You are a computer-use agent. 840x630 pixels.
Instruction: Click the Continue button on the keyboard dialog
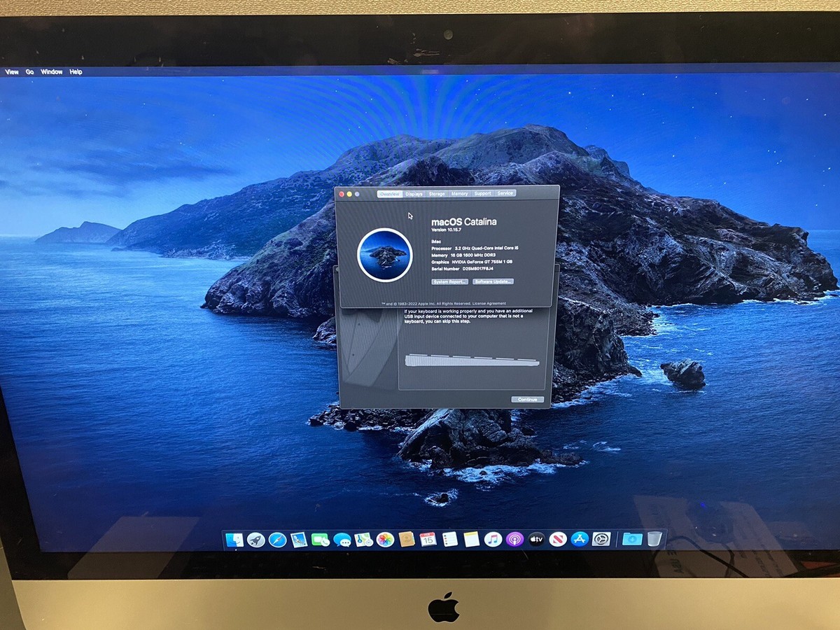pos(526,399)
